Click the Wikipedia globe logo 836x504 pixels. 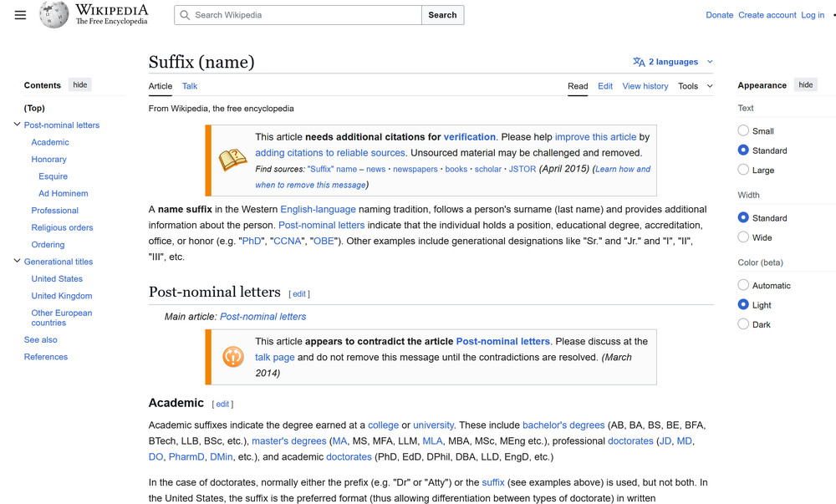[54, 15]
